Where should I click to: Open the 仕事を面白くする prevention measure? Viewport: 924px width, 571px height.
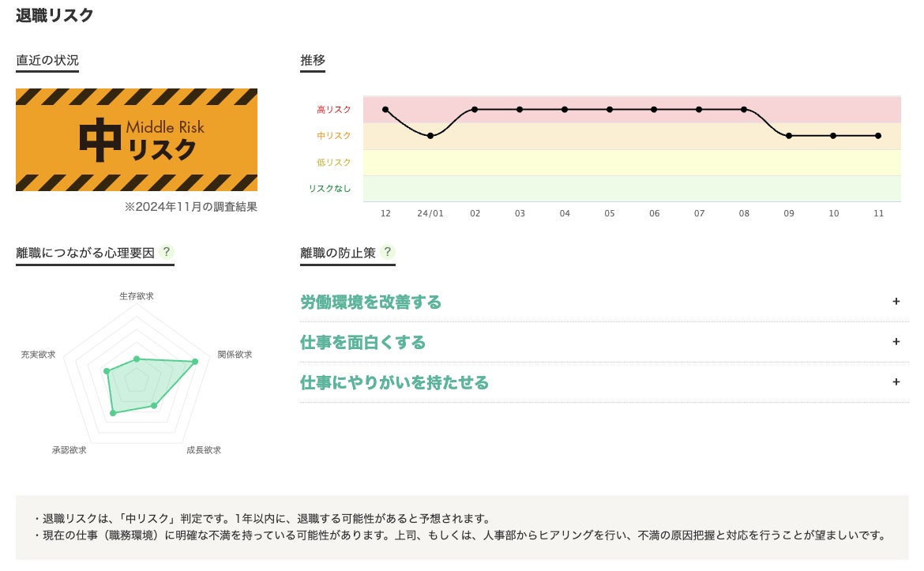tap(362, 343)
